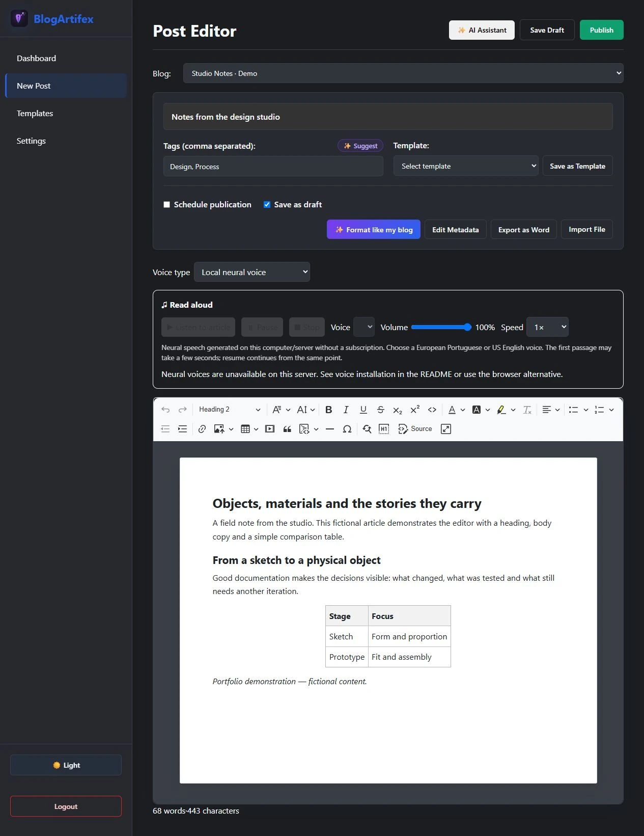Apply Strikethrough formatting

tap(381, 410)
